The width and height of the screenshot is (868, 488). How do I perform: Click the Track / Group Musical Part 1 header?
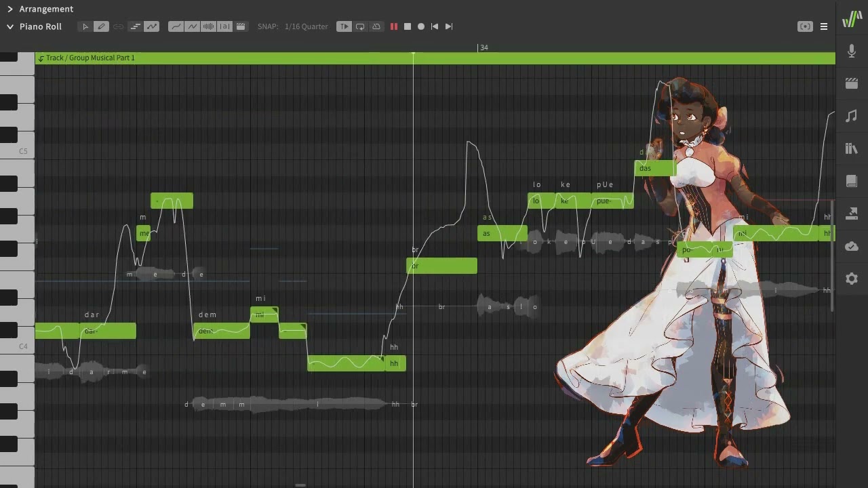(x=435, y=58)
